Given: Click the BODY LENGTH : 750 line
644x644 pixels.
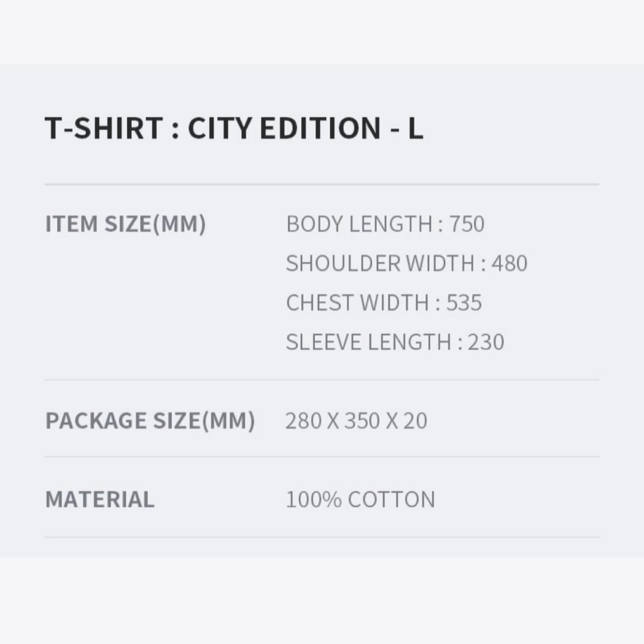Looking at the screenshot, I should pos(385,224).
